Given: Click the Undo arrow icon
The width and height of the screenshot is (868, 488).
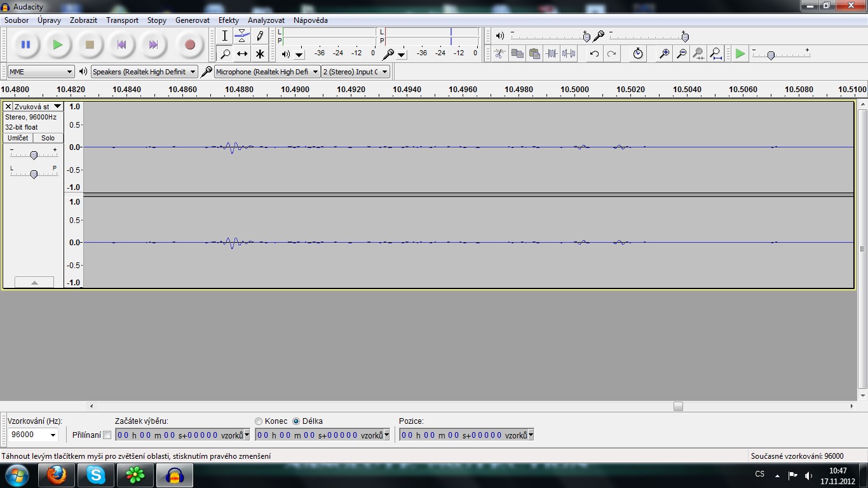Looking at the screenshot, I should (x=594, y=54).
